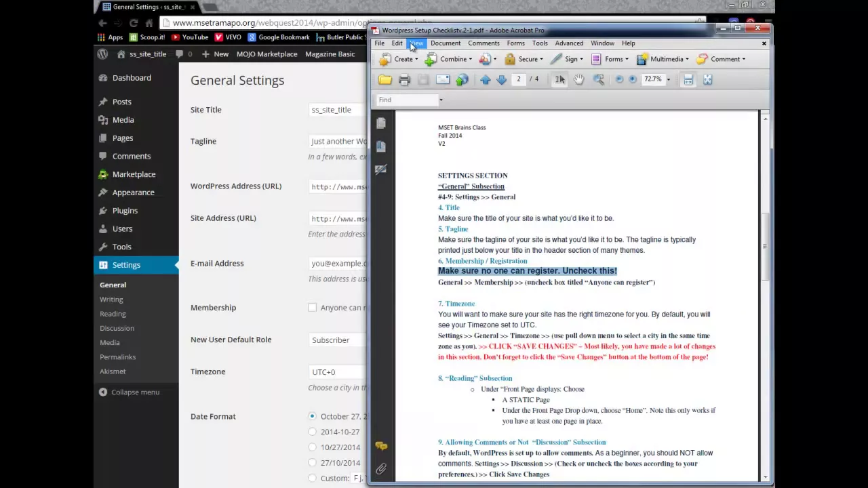The image size is (868, 488).
Task: Open the Combine dropdown in Acrobat
Action: click(448, 60)
